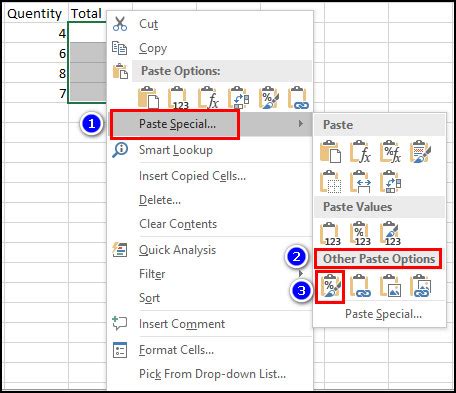The image size is (456, 393).
Task: Select Formulas (fx) icon in the submenu Paste section
Action: [x=360, y=152]
